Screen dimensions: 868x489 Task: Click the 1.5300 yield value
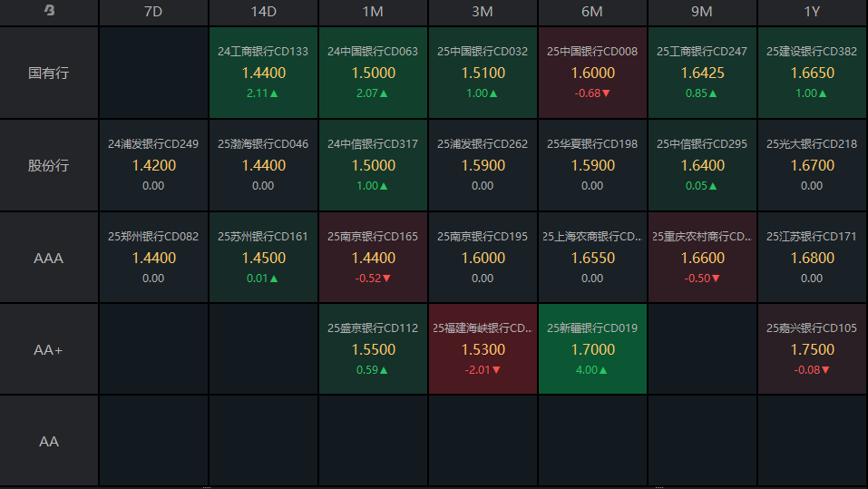click(483, 350)
